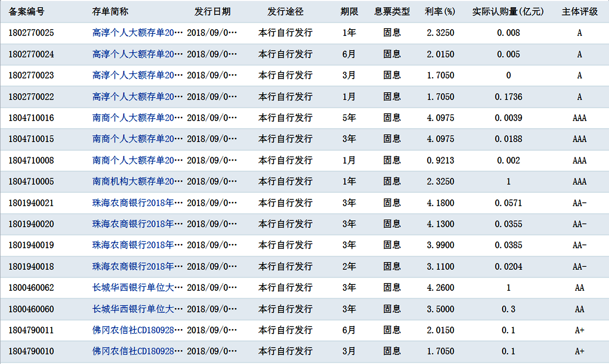The width and height of the screenshot is (609, 364).
Task: Click the AA rating in row 1800460062
Action: pyautogui.click(x=579, y=287)
